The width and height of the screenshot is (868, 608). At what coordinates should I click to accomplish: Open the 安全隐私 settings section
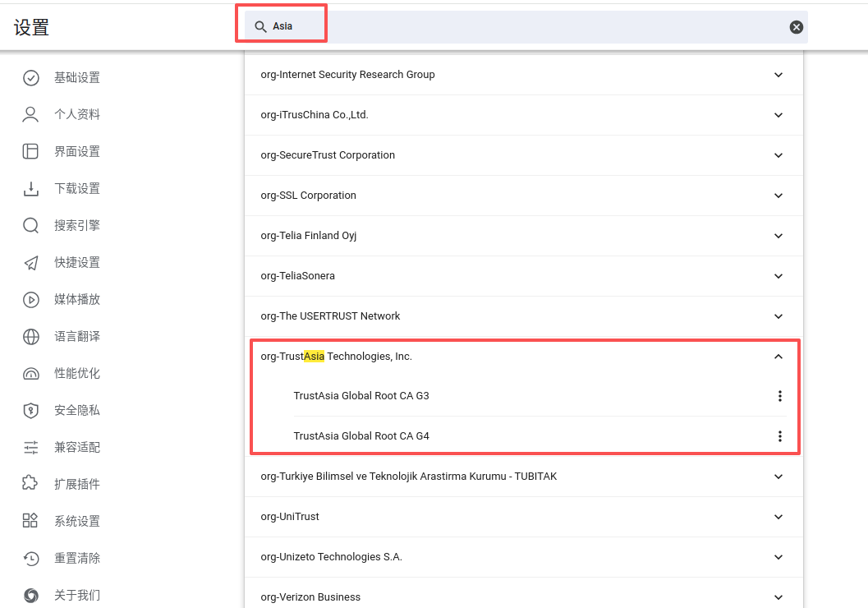point(76,411)
